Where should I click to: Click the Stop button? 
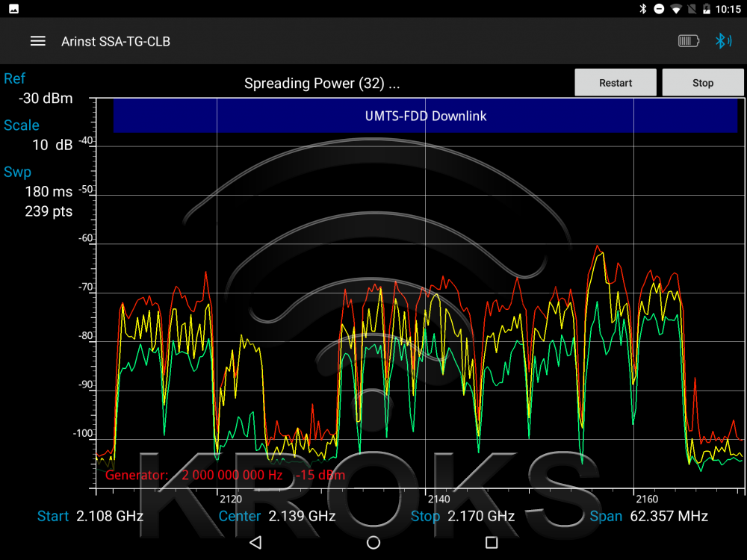click(x=702, y=83)
